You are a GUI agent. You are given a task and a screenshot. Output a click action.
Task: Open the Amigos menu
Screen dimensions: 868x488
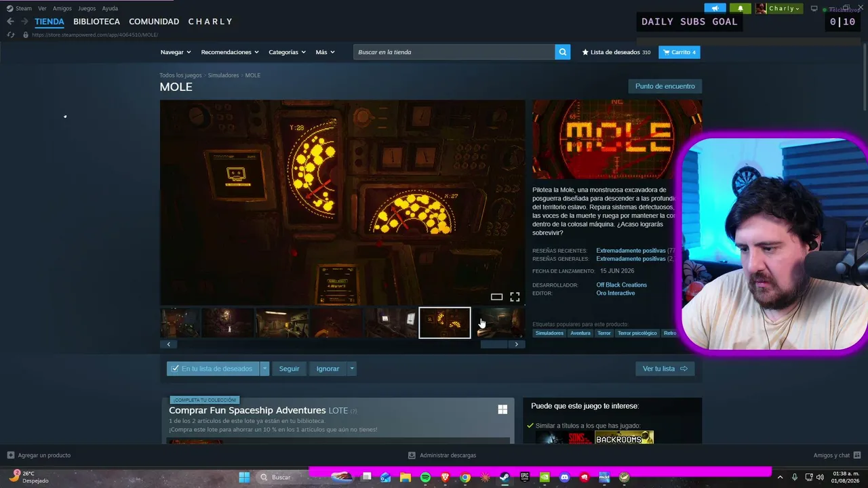point(62,8)
